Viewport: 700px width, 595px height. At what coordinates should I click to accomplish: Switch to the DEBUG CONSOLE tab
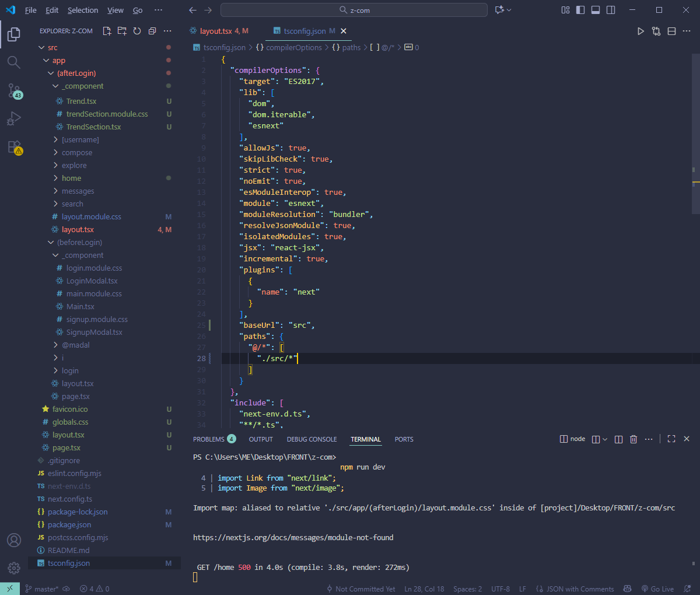tap(311, 439)
